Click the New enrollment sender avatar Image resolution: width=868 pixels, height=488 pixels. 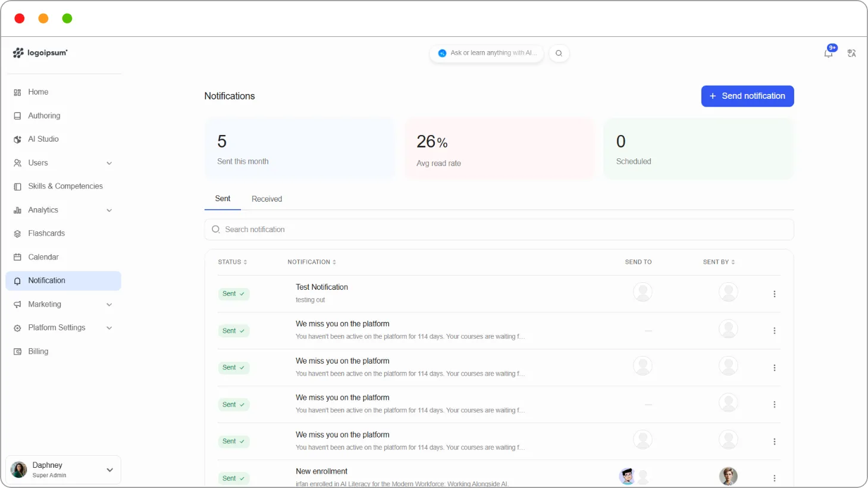[x=728, y=476]
